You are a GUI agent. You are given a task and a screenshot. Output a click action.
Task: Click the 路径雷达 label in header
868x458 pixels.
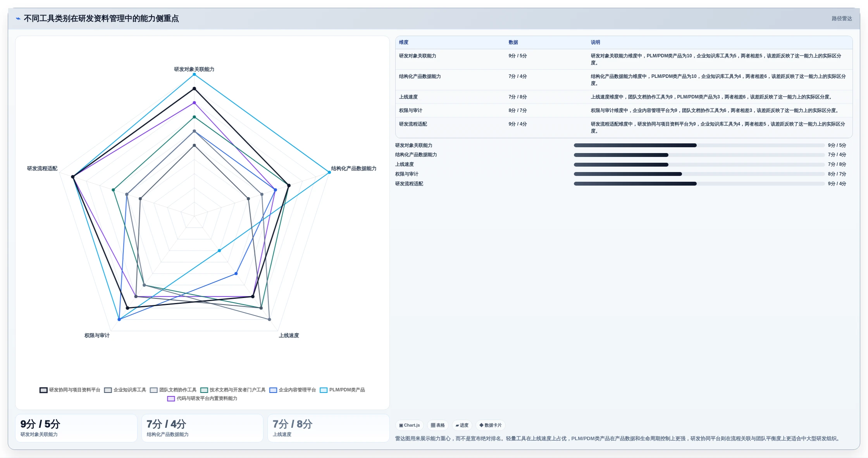[842, 18]
